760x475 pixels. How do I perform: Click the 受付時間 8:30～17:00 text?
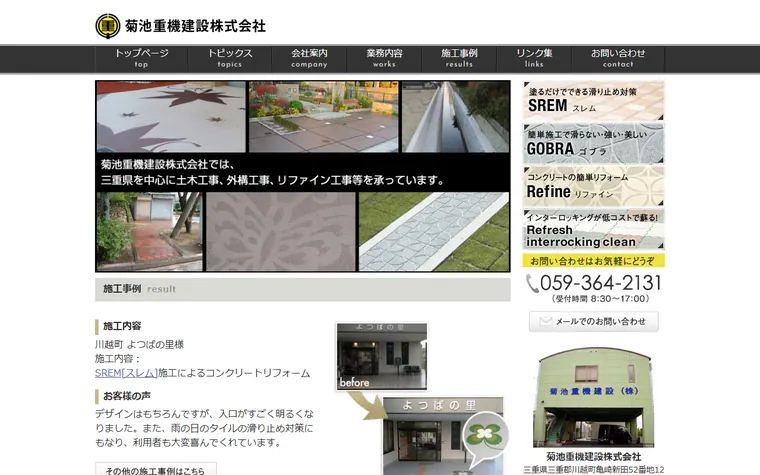[601, 299]
